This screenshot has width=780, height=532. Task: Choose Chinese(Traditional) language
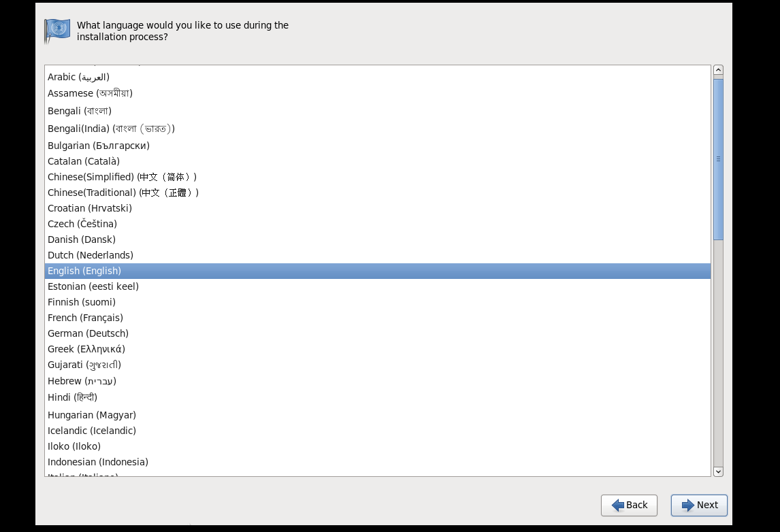123,193
